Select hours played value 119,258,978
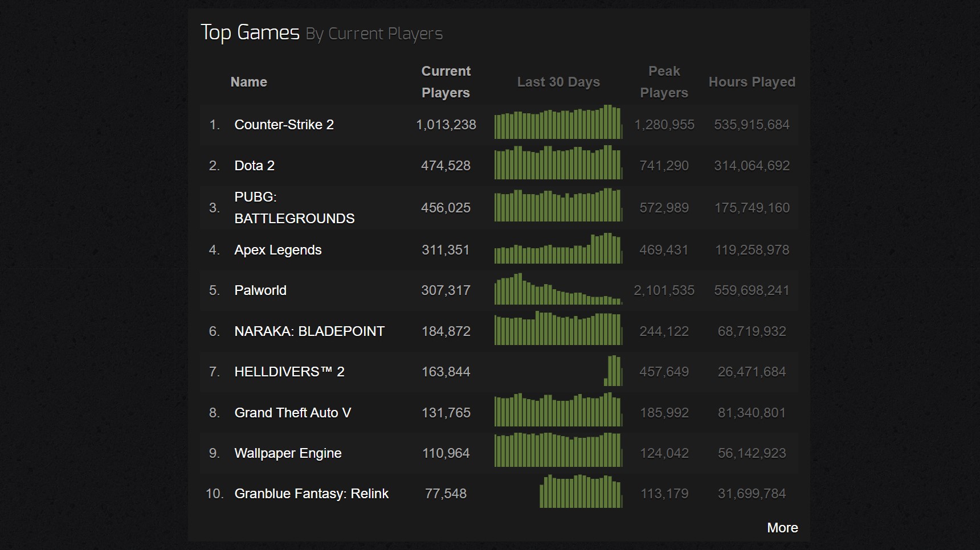Screen dimensions: 980x550 click(x=752, y=250)
